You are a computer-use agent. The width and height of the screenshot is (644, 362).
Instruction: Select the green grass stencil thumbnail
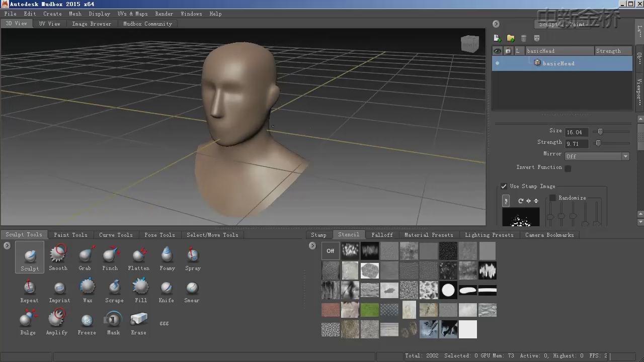pyautogui.click(x=370, y=310)
